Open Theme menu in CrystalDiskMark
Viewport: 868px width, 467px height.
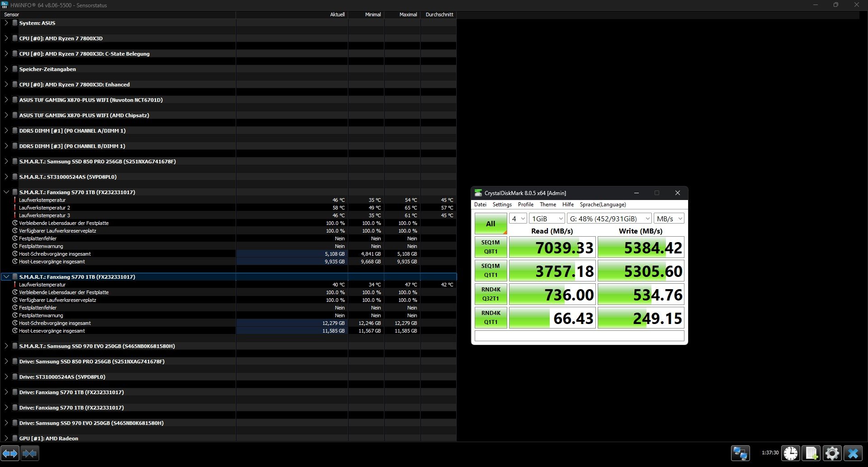point(547,205)
